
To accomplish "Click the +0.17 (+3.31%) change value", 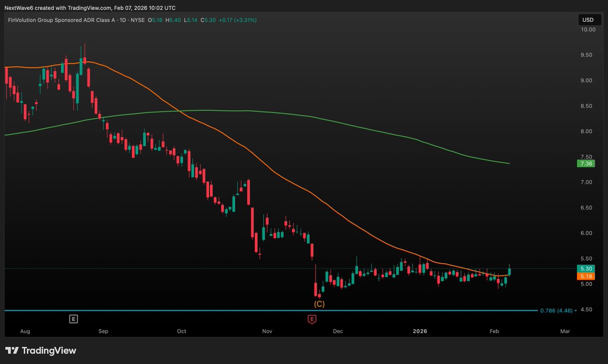I will pos(237,20).
